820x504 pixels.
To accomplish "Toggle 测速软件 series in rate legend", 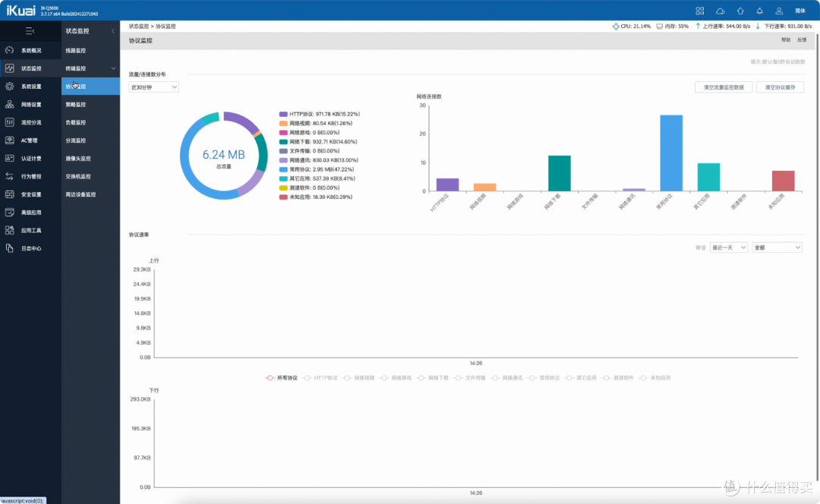I will click(617, 378).
